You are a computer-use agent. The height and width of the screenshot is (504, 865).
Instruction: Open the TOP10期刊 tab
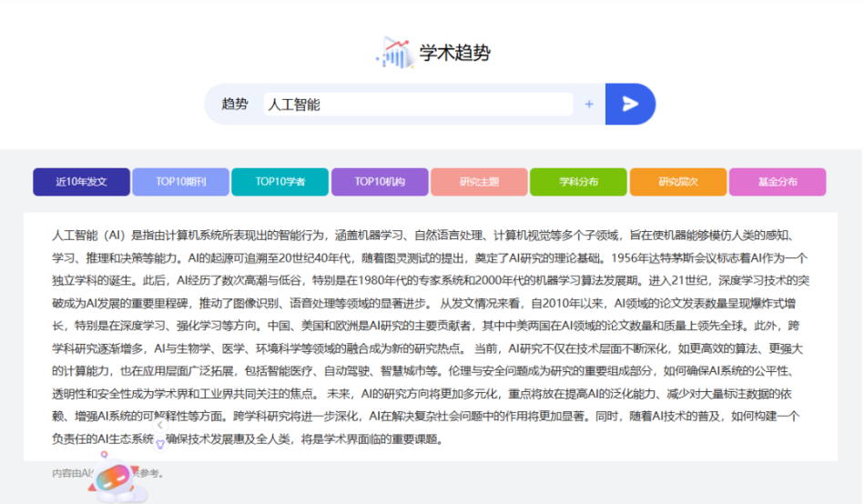(180, 182)
